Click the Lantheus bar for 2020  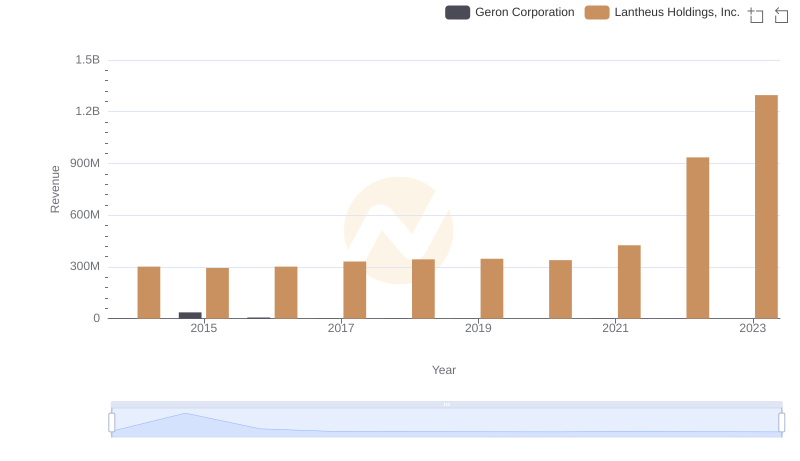click(560, 289)
